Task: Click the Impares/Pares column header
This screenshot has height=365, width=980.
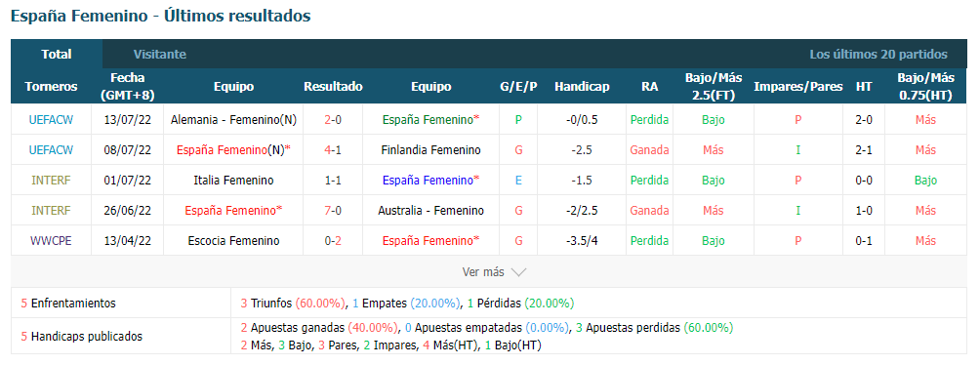Action: (x=798, y=87)
